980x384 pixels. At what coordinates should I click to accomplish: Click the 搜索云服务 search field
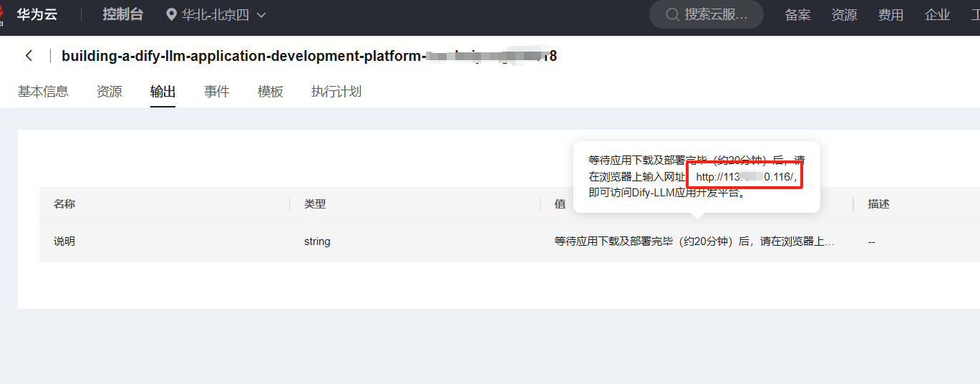pyautogui.click(x=715, y=15)
